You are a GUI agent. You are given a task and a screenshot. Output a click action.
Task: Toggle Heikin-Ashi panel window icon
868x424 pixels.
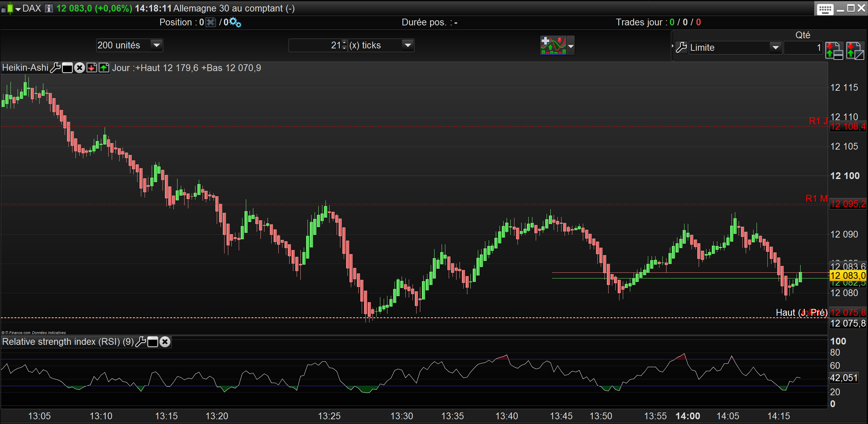(67, 68)
